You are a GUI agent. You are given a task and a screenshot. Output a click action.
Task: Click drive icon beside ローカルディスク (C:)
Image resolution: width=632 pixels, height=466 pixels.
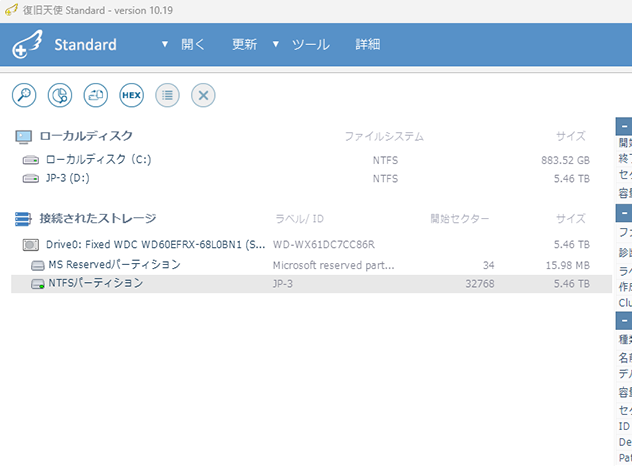(x=31, y=160)
